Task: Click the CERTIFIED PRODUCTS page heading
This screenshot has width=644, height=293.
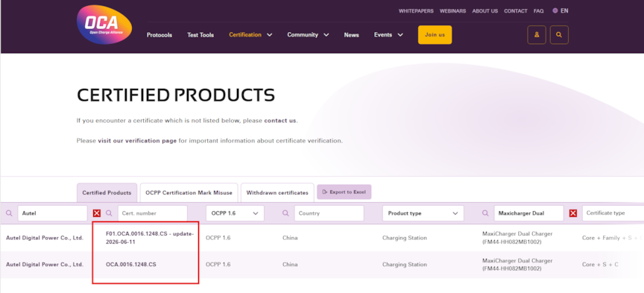Action: [176, 95]
